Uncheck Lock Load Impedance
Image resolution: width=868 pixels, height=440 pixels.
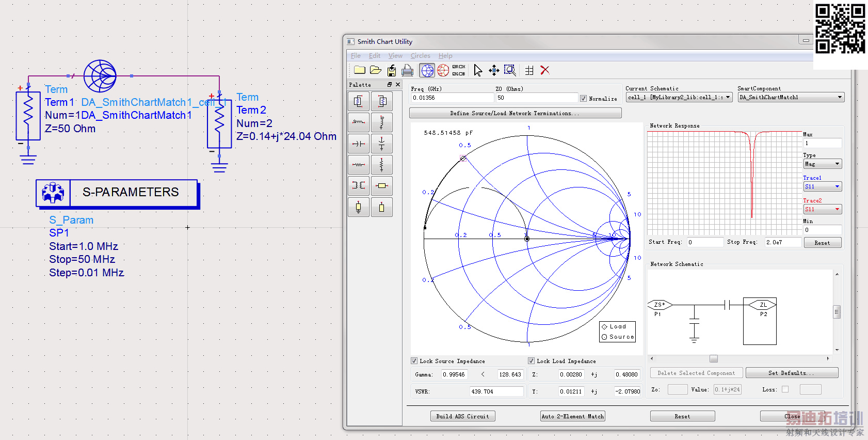531,361
